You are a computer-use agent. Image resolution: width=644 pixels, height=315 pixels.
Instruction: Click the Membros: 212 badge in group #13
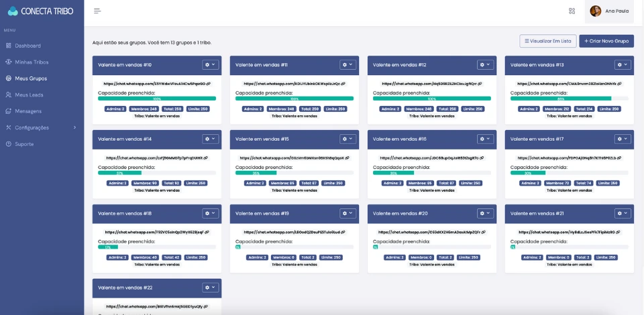[x=557, y=109]
